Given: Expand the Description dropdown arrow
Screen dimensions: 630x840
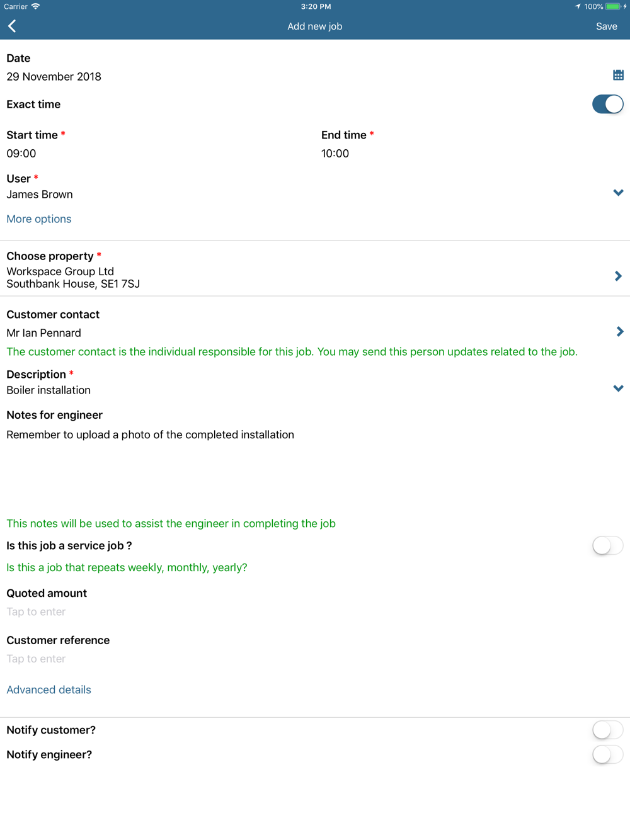Looking at the screenshot, I should (x=618, y=389).
